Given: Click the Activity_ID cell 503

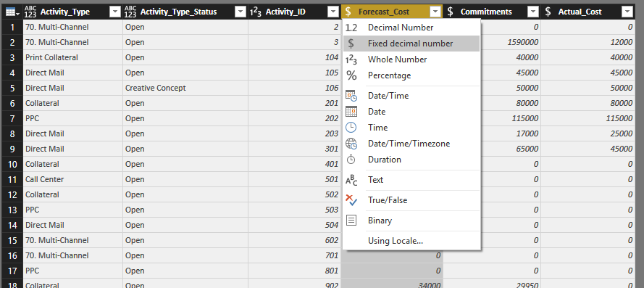Looking at the screenshot, I should pyautogui.click(x=294, y=210).
